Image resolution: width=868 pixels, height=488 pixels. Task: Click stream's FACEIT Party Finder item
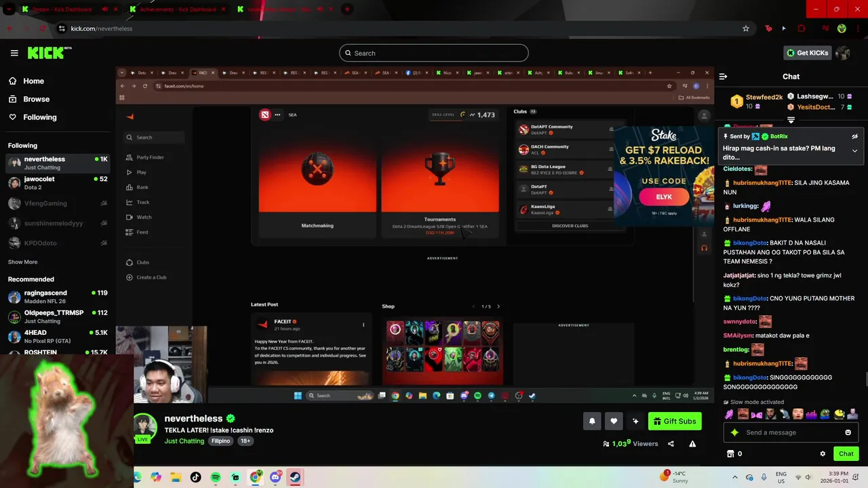150,157
